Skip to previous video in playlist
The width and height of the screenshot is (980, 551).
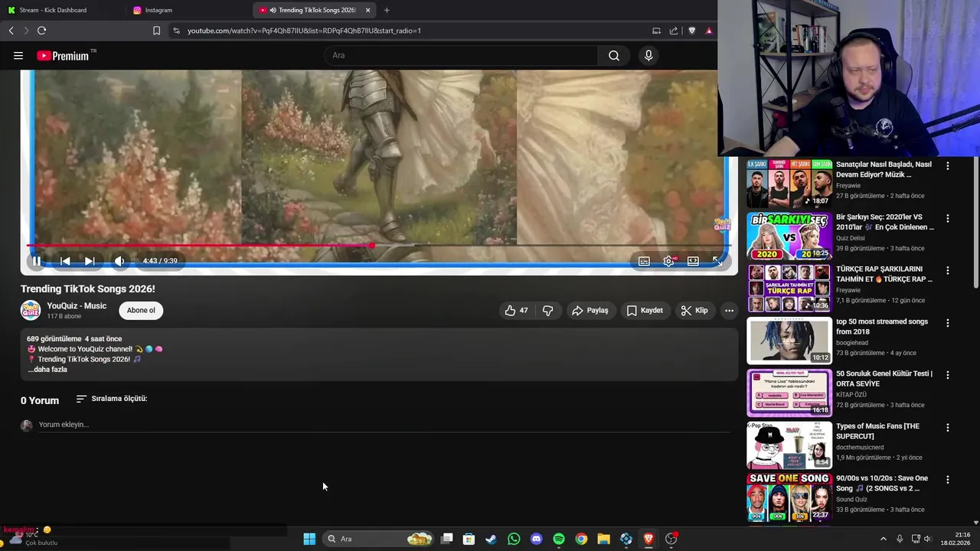tap(65, 261)
